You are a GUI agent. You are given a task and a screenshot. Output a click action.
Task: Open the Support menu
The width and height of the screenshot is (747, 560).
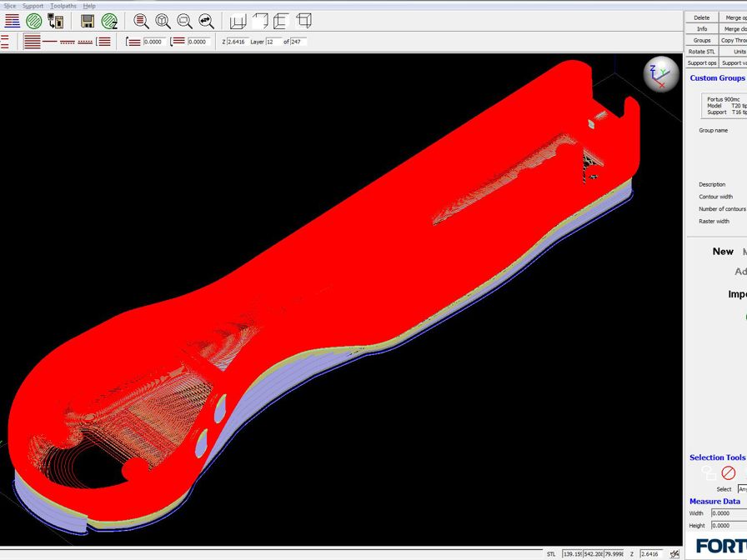tap(32, 5)
